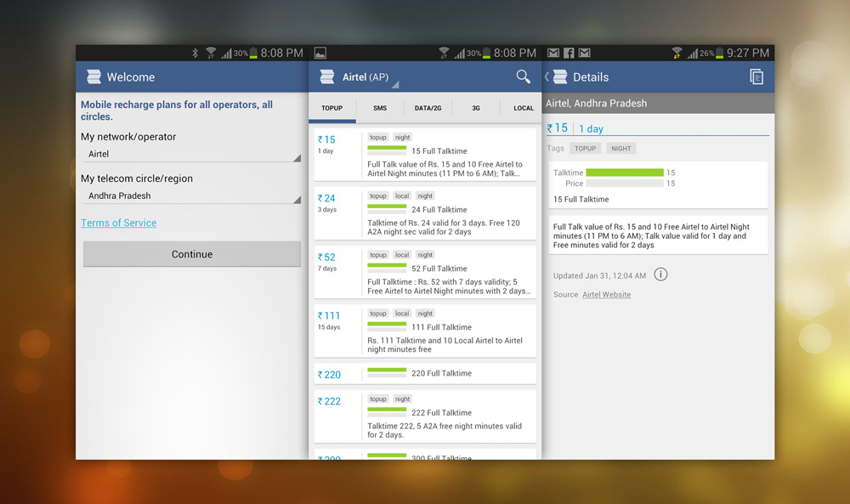Tap the Facebook notification icon in the status bar
Image resolution: width=850 pixels, height=504 pixels.
569,53
